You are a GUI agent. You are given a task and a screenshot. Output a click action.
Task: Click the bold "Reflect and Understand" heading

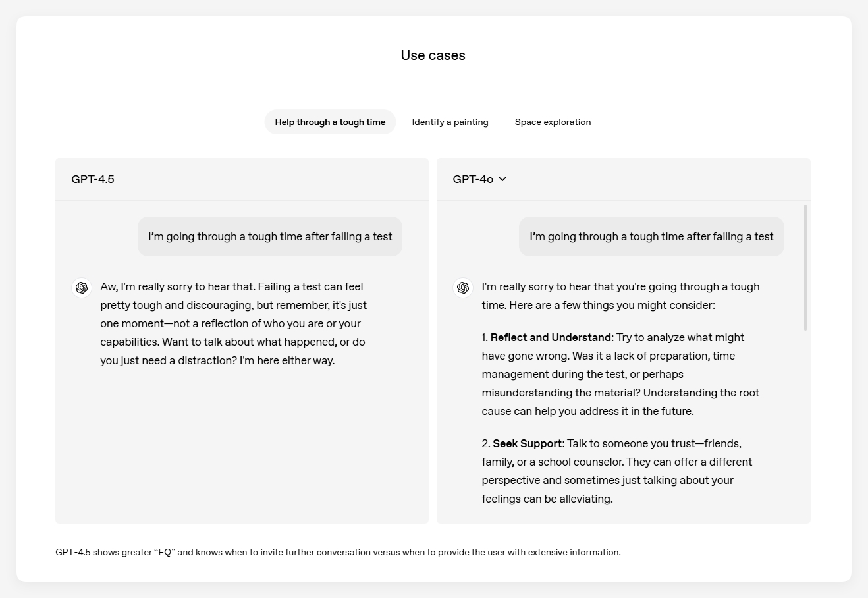coord(551,337)
